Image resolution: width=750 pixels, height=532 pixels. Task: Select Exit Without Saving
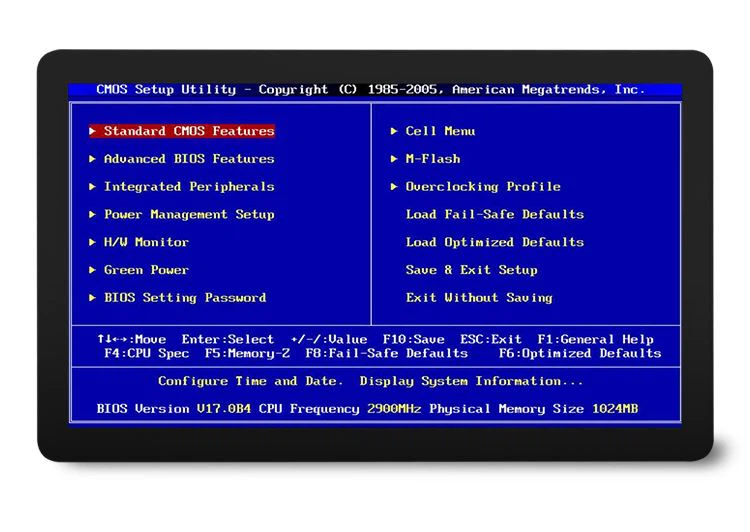478,298
